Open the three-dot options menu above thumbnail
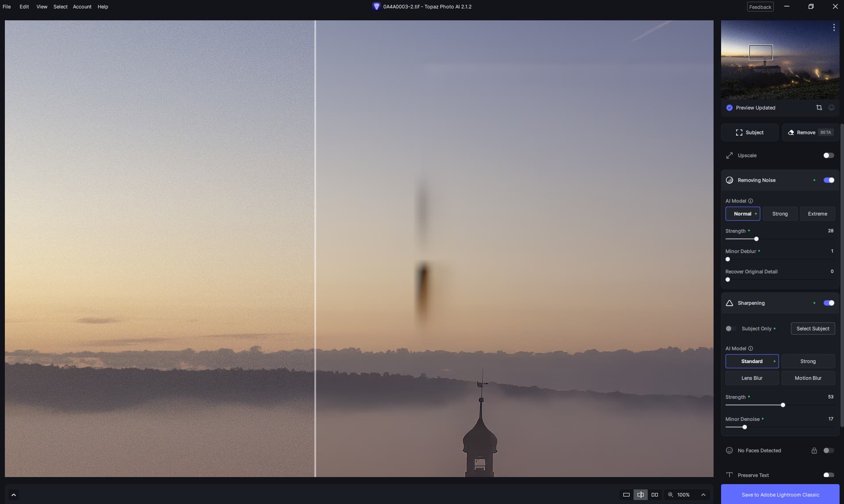844x504 pixels. [834, 27]
